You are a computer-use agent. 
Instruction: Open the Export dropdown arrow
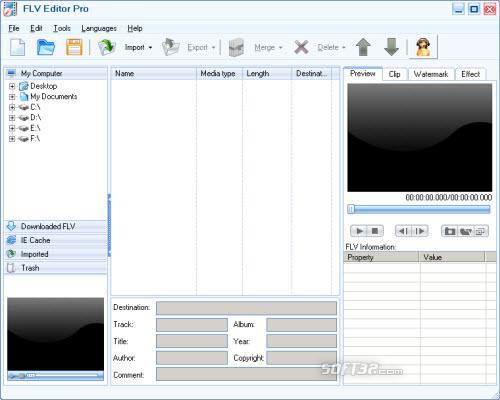click(214, 48)
